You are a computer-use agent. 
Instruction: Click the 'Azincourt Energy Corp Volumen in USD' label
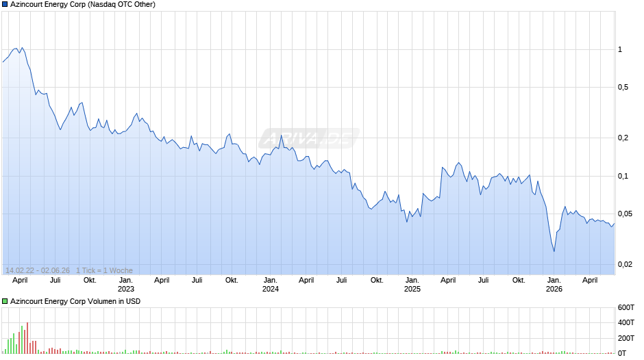point(75,301)
